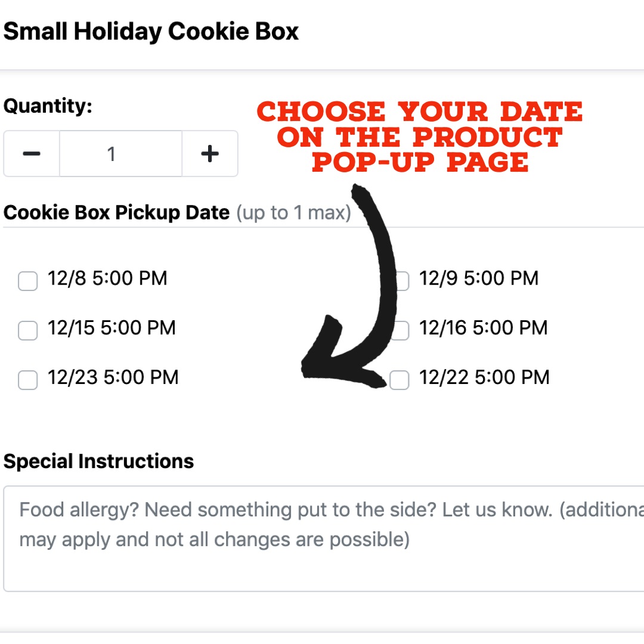Mark the 12/22 5:00 PM pickup checkbox
Viewport: 644px width, 644px height.
[400, 380]
